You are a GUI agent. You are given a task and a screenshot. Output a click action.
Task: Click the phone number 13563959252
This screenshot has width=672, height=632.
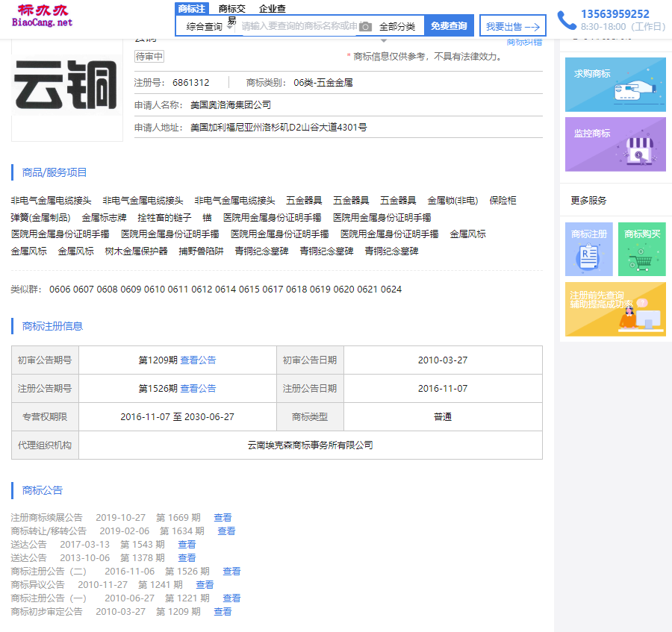(615, 14)
